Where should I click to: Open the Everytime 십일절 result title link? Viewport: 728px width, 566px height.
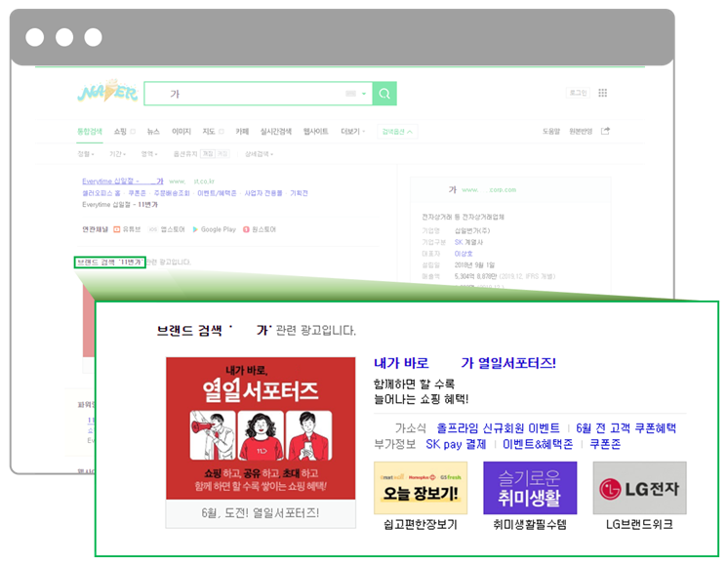123,182
